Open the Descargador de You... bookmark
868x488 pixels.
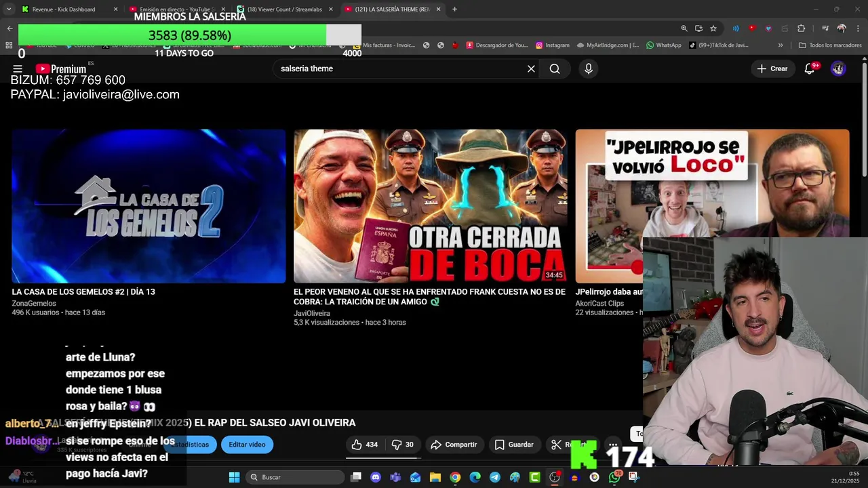[496, 45]
